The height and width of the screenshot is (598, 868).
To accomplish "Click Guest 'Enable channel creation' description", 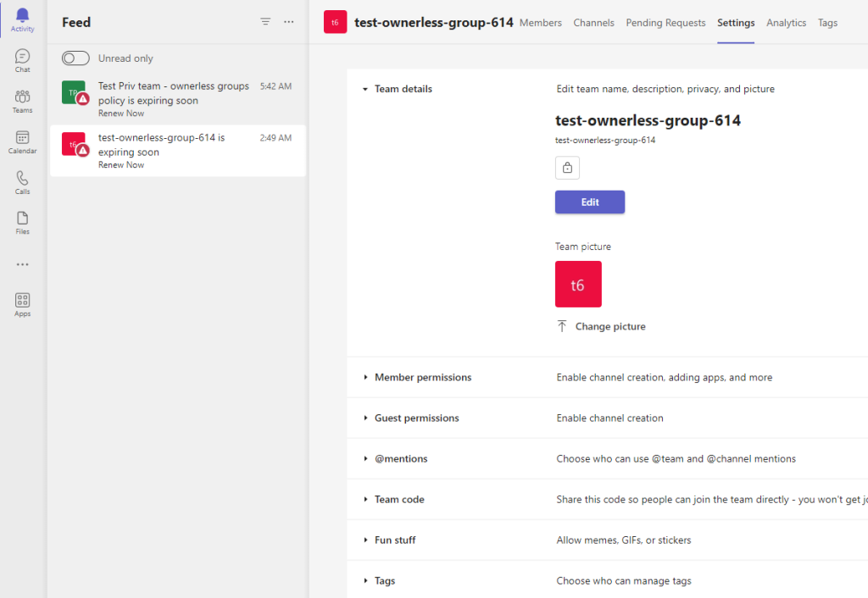I will (x=609, y=418).
